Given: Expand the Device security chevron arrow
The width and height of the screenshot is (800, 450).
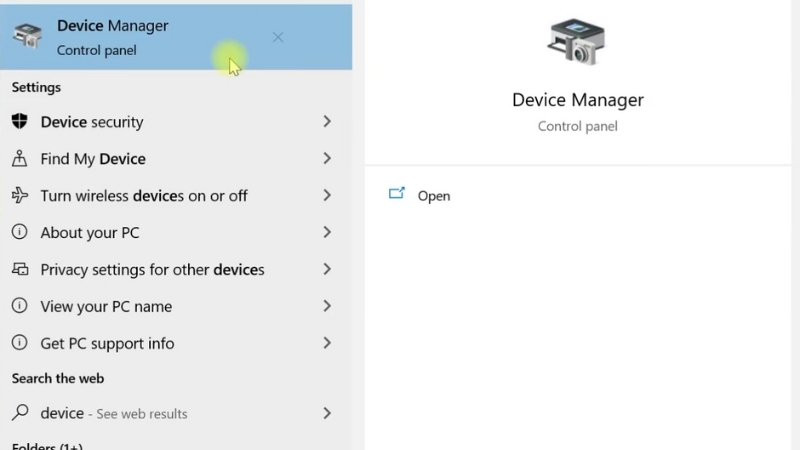Looking at the screenshot, I should (327, 122).
